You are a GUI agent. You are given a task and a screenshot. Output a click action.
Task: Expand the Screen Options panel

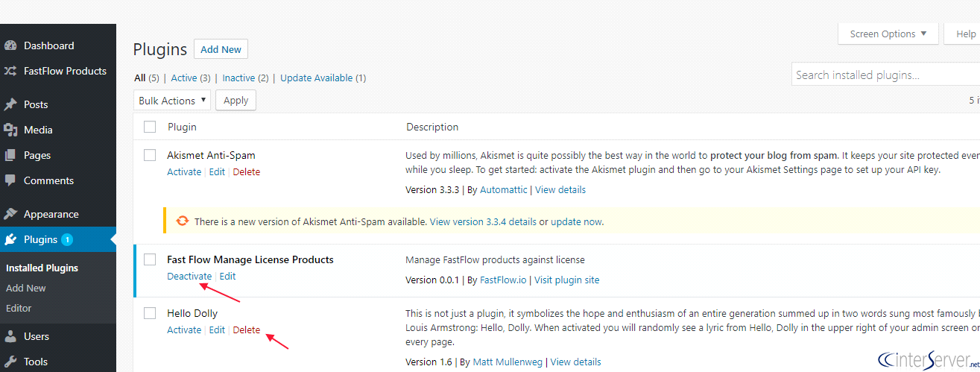(x=888, y=34)
